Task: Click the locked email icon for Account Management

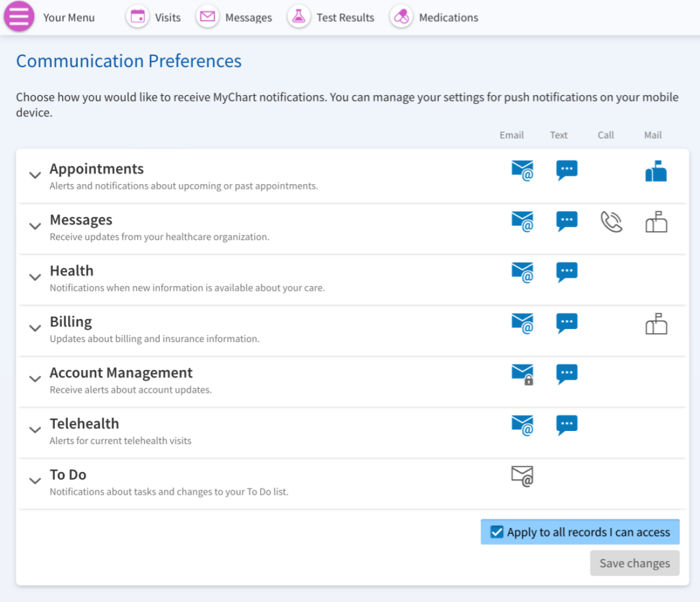Action: (x=522, y=374)
